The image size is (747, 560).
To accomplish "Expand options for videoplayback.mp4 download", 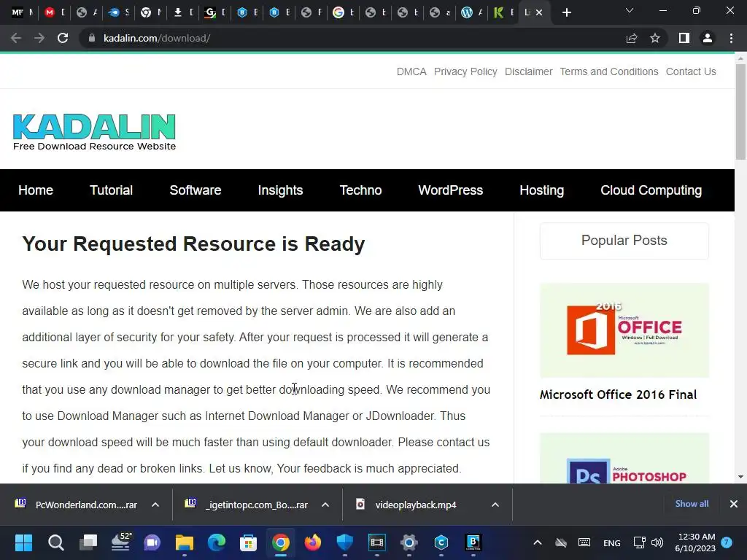I will (495, 505).
